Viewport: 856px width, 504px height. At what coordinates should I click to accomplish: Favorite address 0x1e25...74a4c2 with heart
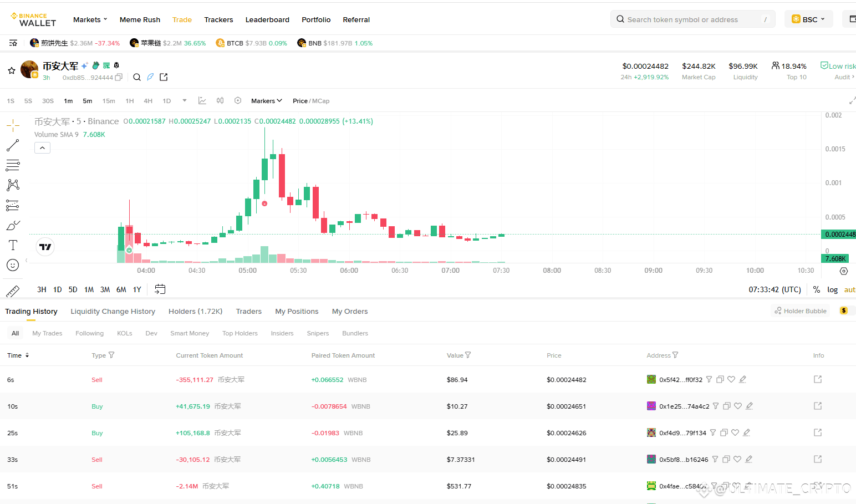(738, 406)
